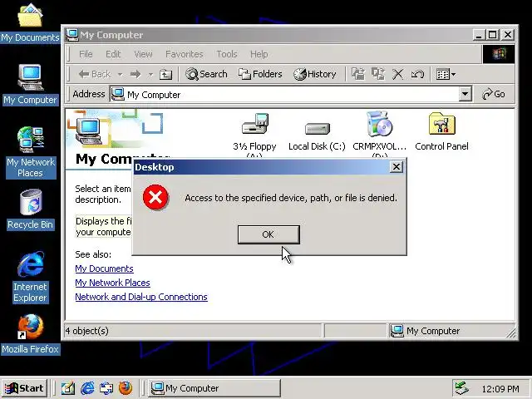Click My Computer taskbar button

214,388
